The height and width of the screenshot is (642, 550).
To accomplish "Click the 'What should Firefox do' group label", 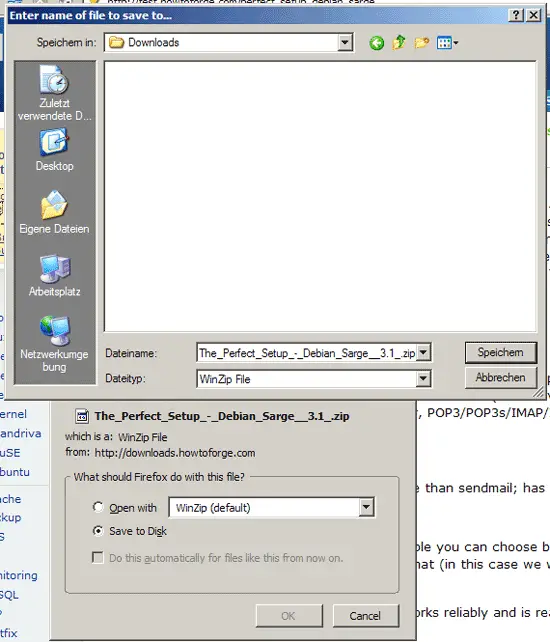I will 159,477.
